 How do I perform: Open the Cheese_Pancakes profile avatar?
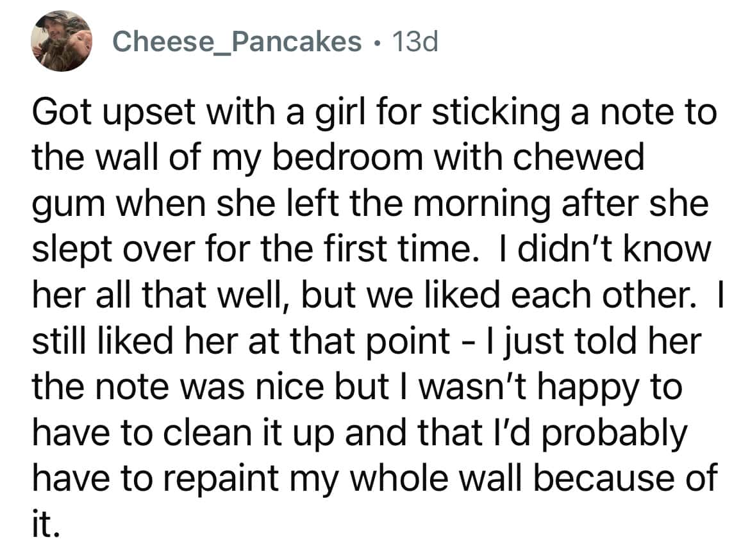point(62,41)
